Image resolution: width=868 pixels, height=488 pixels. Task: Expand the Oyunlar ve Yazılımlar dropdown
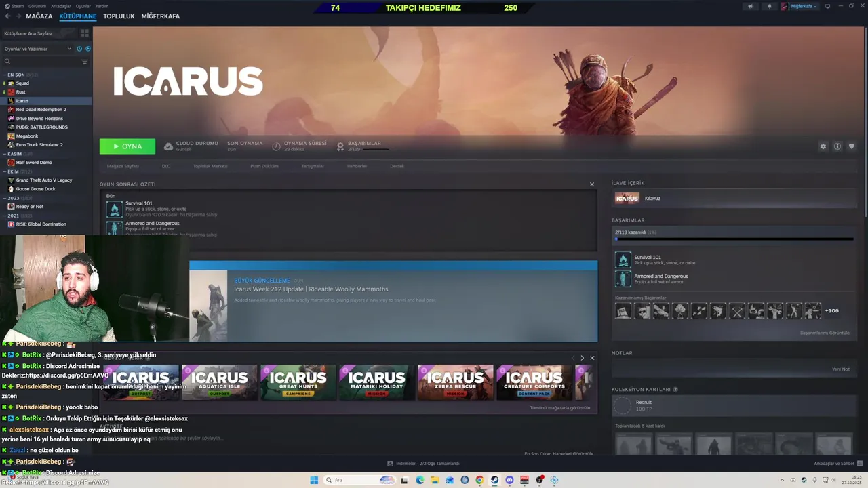tap(37, 49)
